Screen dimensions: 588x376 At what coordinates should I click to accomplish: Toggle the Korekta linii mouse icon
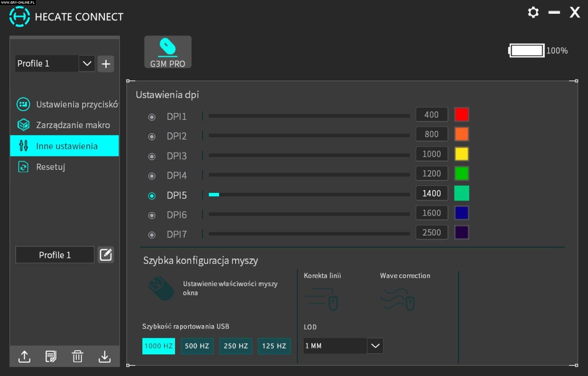(321, 299)
